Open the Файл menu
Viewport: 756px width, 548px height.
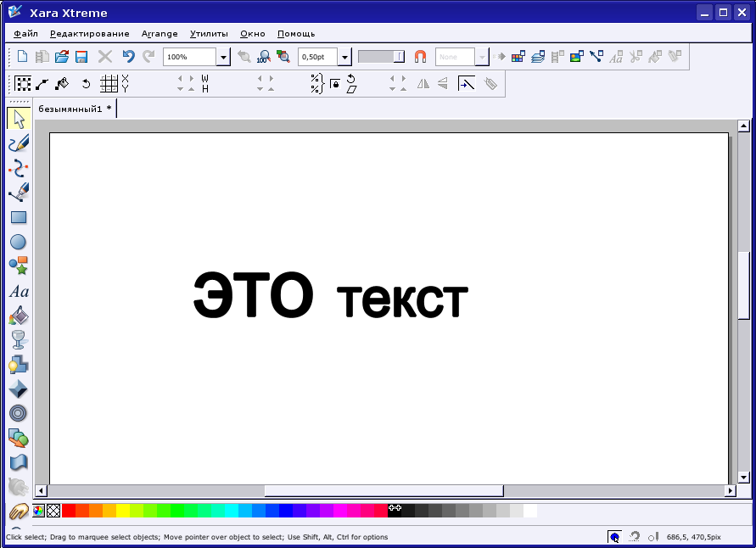click(26, 34)
